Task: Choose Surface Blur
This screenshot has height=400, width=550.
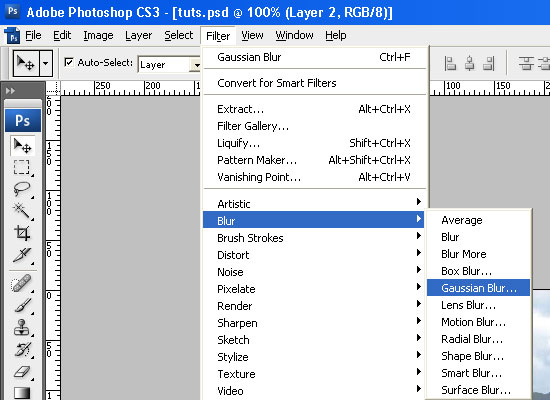Action: coord(478,390)
